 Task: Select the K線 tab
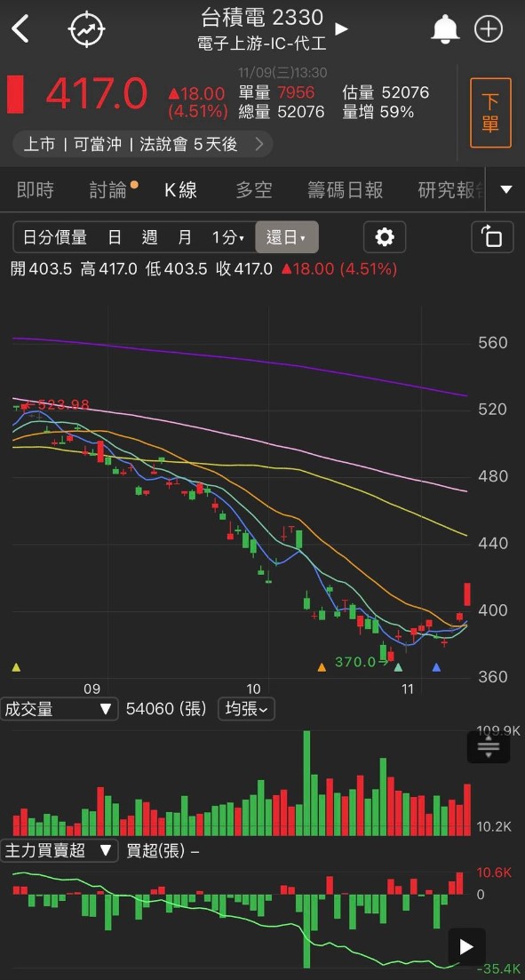(x=180, y=190)
